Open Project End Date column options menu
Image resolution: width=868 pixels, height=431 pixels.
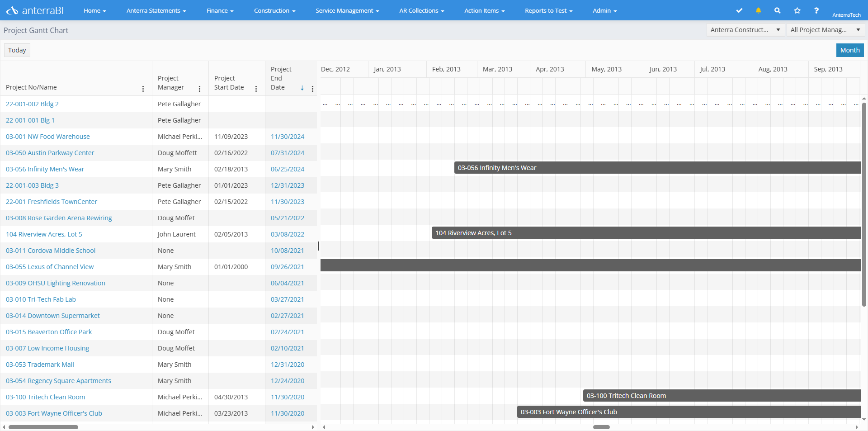click(x=312, y=89)
